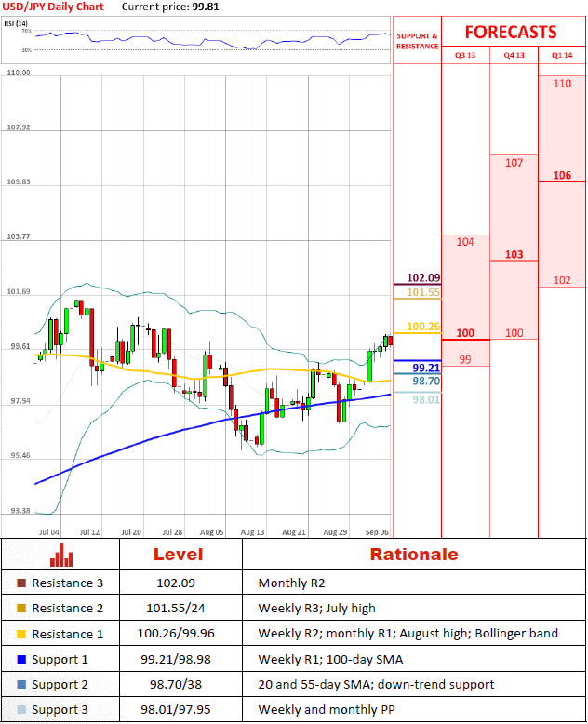Click the 'Resistance 2' row label

coord(67,608)
